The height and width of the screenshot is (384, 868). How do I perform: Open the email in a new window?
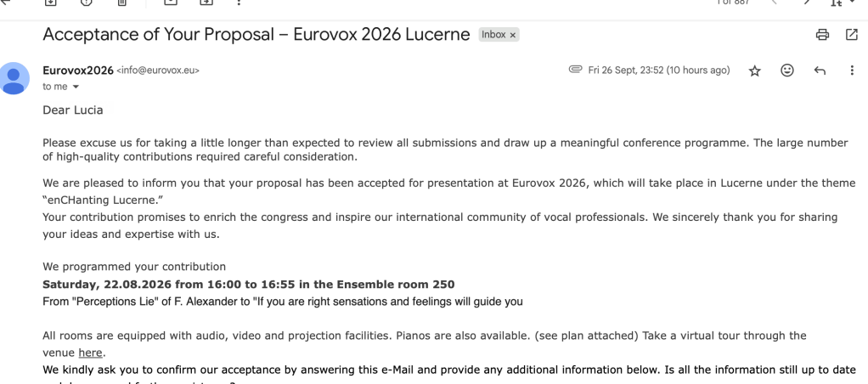(x=852, y=35)
